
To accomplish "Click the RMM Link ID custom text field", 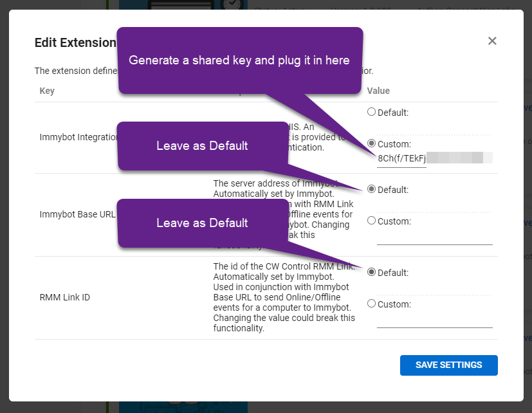I will [x=434, y=319].
